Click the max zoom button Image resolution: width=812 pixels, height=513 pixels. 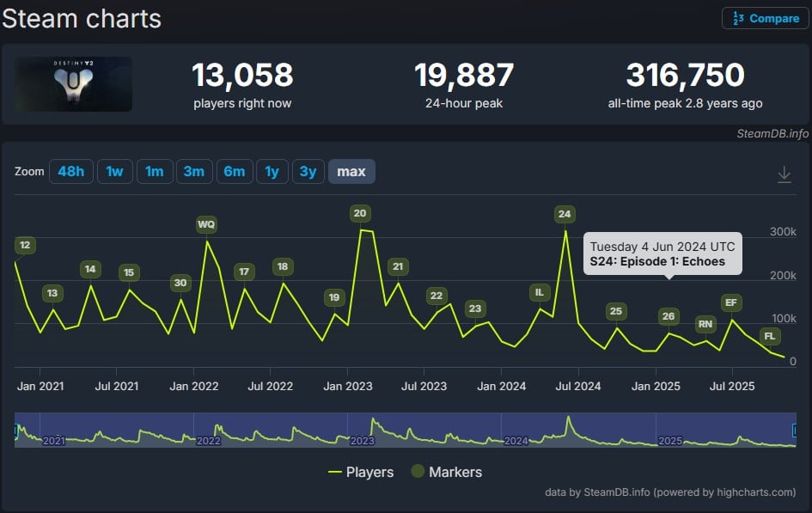351,172
